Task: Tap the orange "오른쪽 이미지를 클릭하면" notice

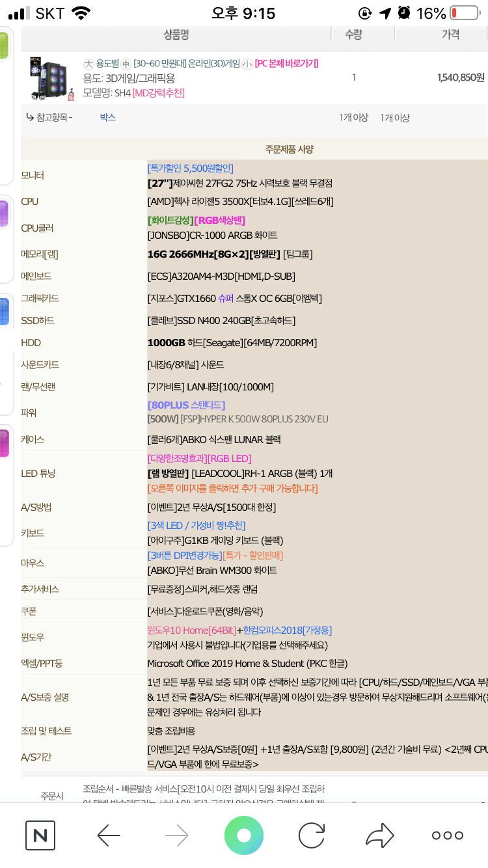Action: 232,488
